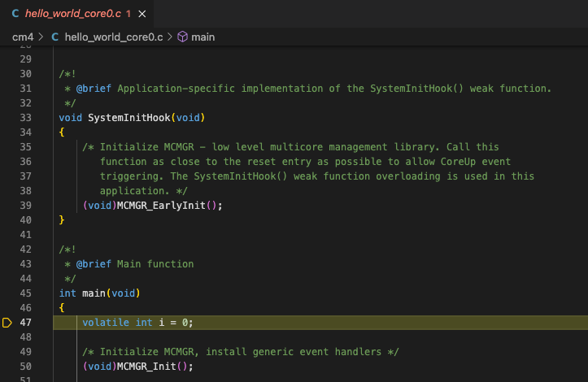The height and width of the screenshot is (382, 588).
Task: Open hello_world_core0.c breadcrumb item
Action: [x=114, y=37]
